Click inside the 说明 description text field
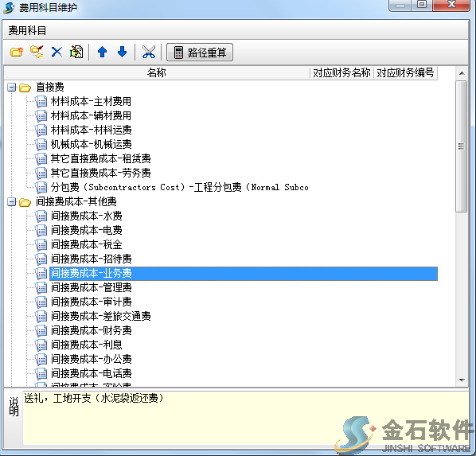The height and width of the screenshot is (456, 476). [x=246, y=418]
